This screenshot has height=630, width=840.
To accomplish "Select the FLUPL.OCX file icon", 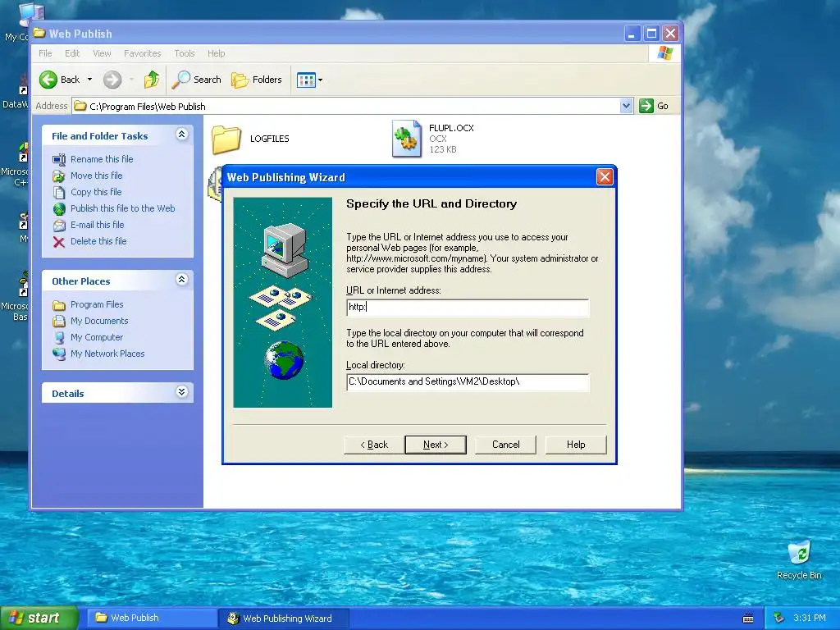I will (x=407, y=139).
